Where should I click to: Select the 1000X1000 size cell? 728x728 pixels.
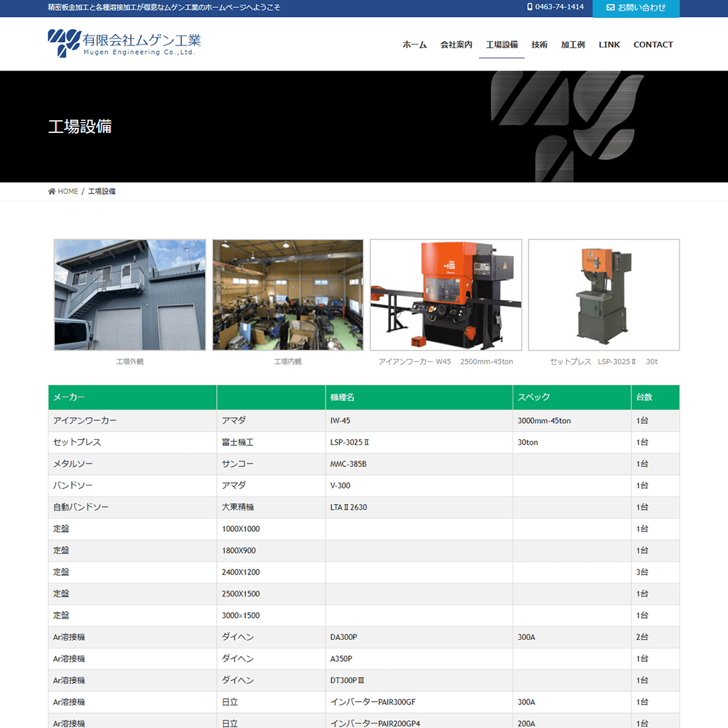click(271, 529)
